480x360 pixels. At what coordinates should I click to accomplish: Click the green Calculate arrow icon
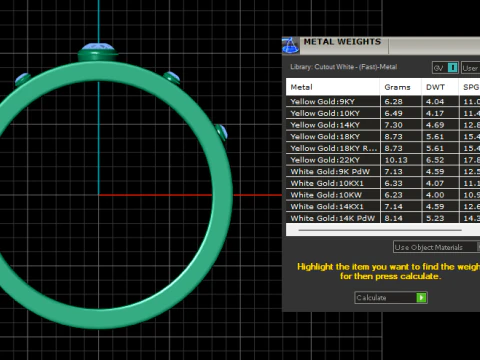421,297
